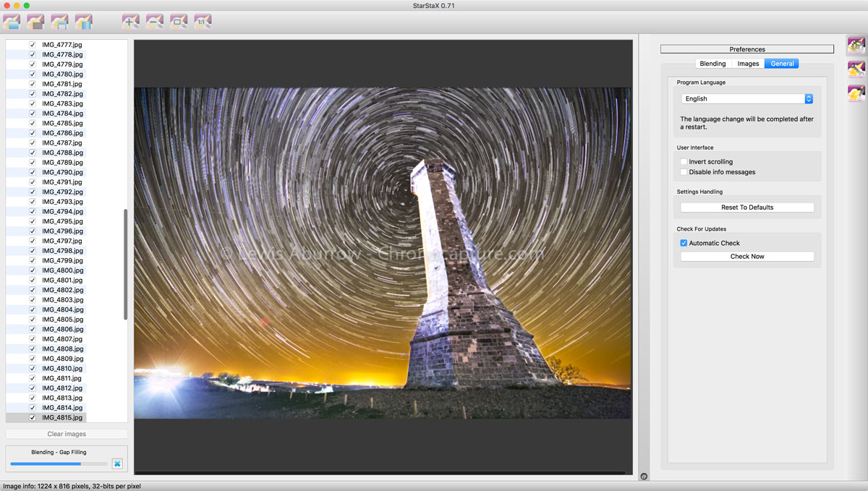Select IMG_4813.jpg in the list
Viewport: 868px width, 491px height.
(62, 398)
